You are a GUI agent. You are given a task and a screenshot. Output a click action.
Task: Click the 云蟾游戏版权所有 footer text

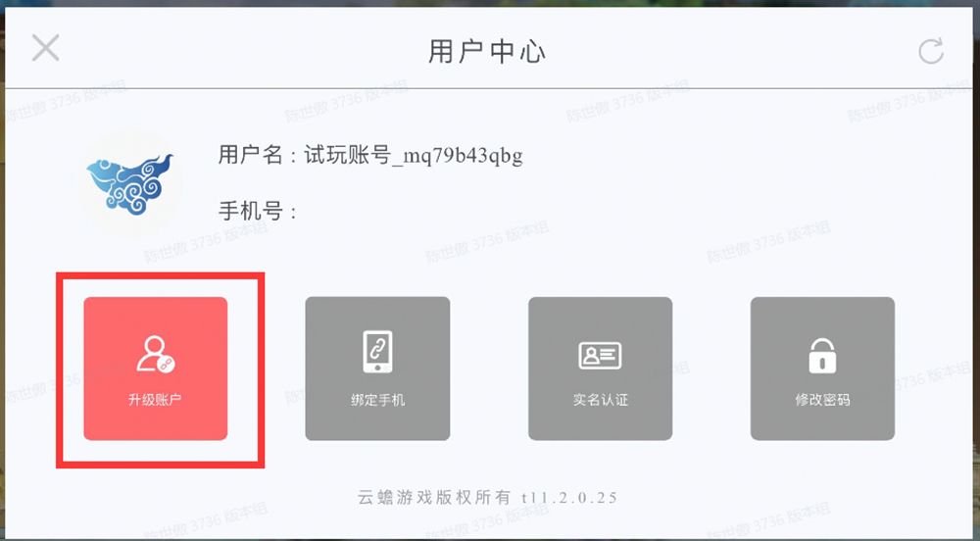pos(434,497)
